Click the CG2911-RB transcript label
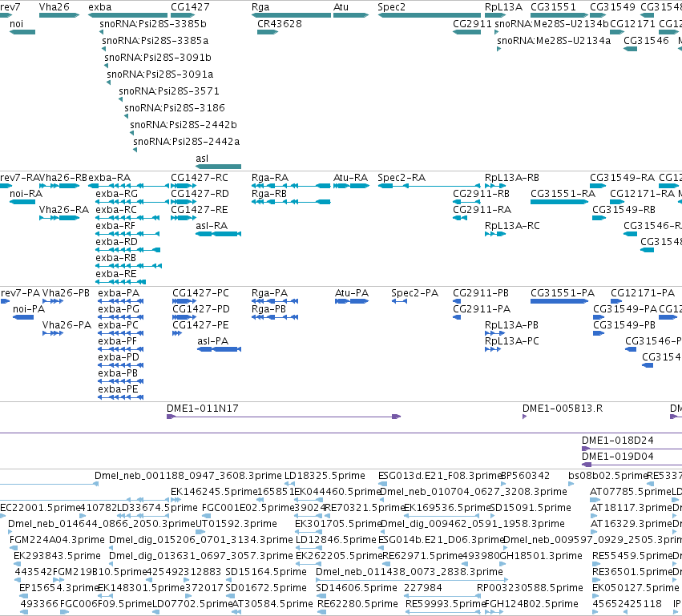 [481, 194]
